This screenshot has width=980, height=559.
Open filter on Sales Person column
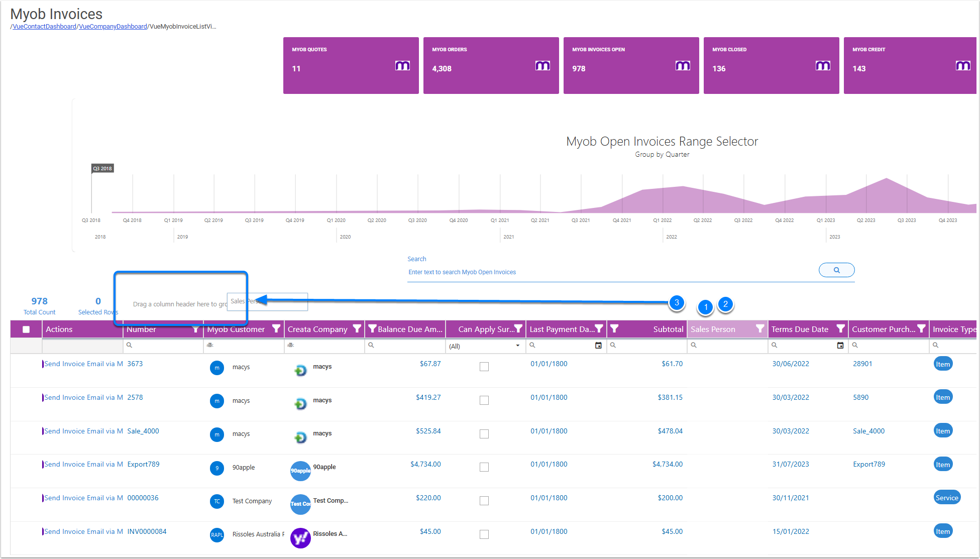760,329
